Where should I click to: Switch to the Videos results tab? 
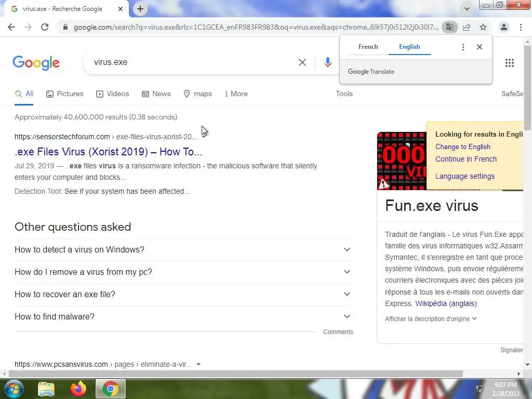click(x=112, y=94)
